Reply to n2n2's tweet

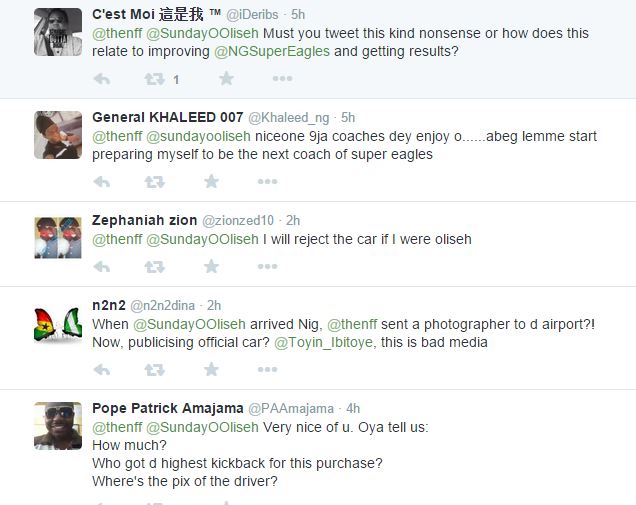[x=101, y=370]
